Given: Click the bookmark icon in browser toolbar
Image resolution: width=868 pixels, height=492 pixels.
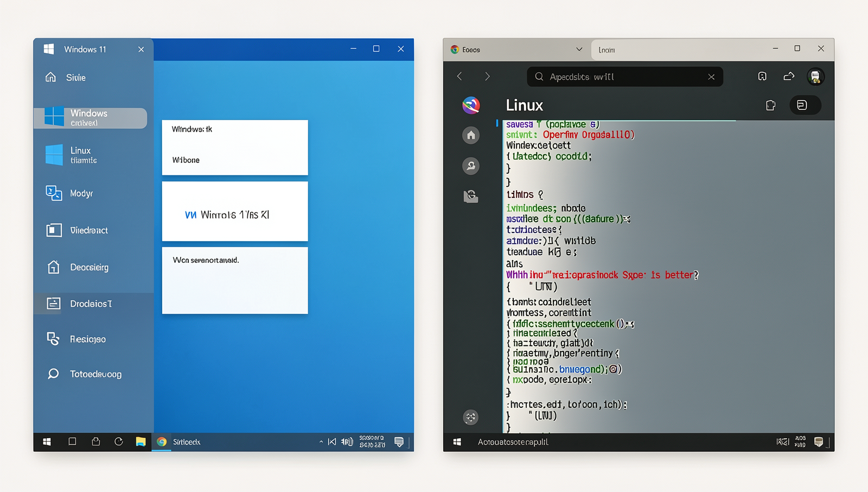Looking at the screenshot, I should tap(762, 77).
